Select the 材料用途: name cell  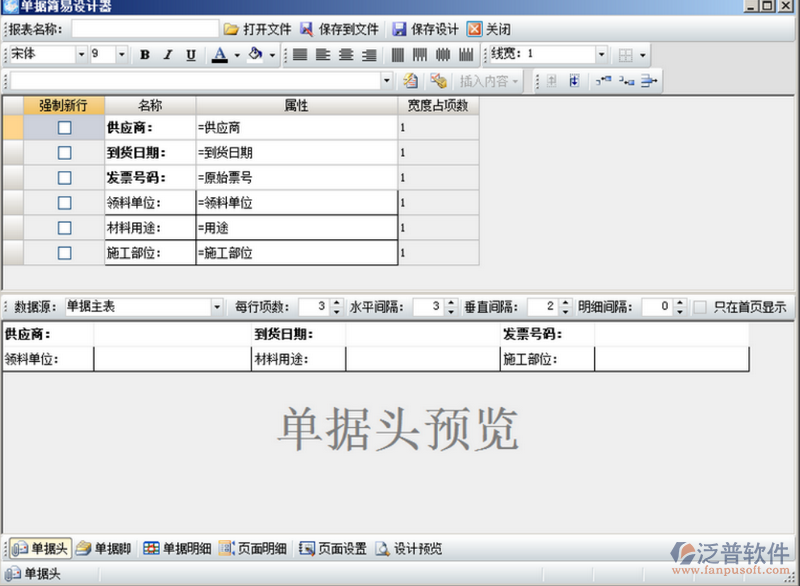click(150, 228)
